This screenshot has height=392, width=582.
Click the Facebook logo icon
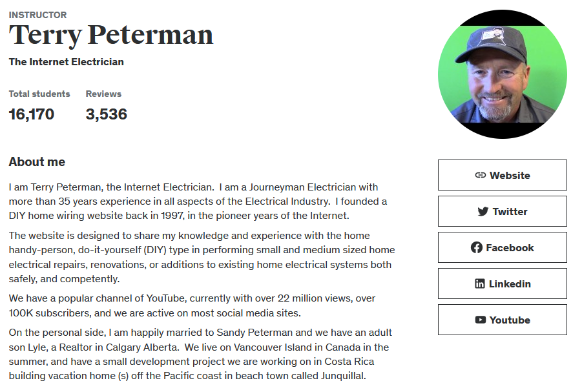pyautogui.click(x=477, y=247)
